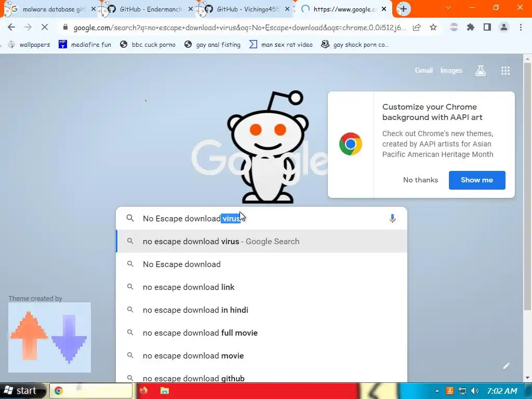Bookmark this page with the star icon
The image size is (532, 399).
(x=433, y=28)
